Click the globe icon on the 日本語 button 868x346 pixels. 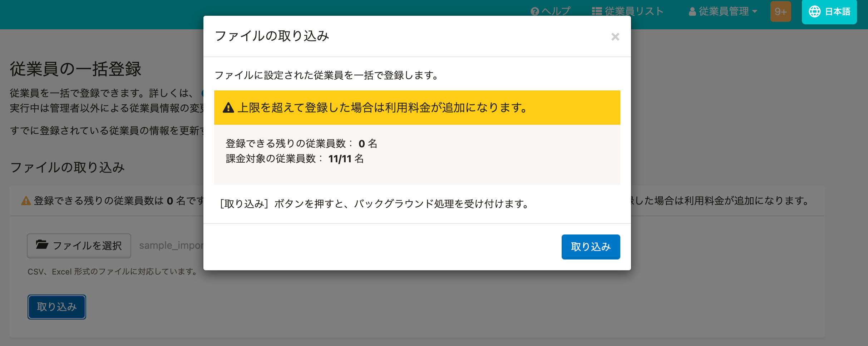[x=815, y=12]
